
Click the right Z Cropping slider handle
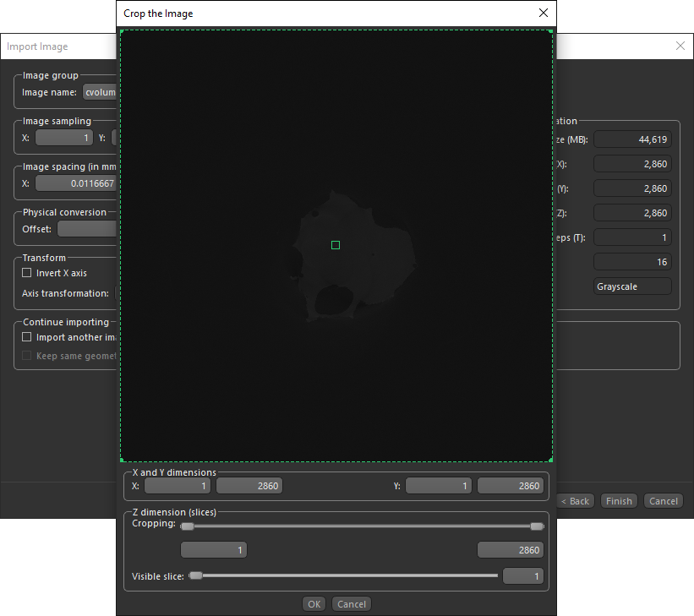[x=536, y=526]
